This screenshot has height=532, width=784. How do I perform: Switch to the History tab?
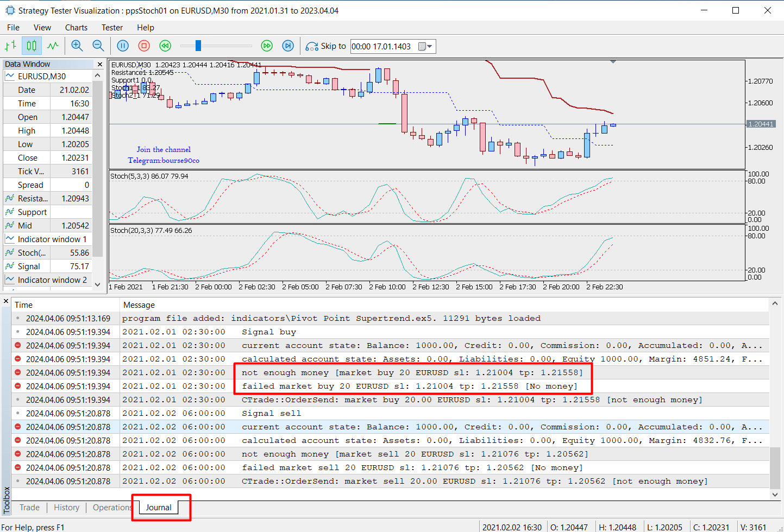pyautogui.click(x=67, y=508)
